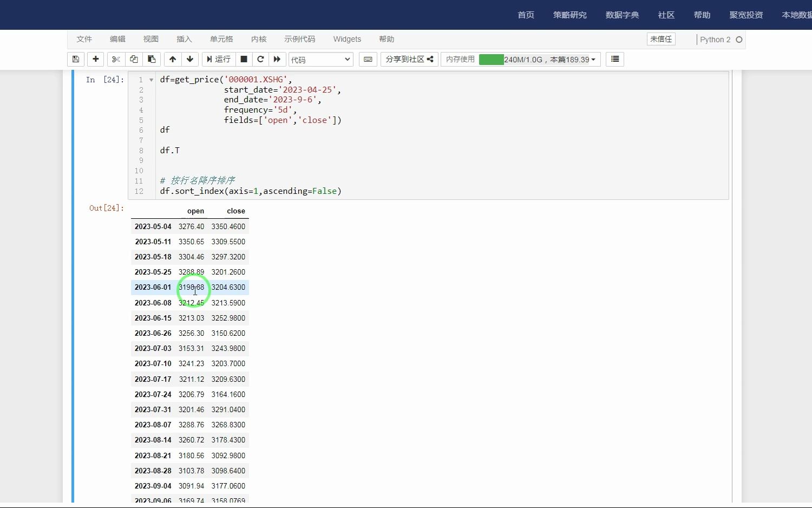Image resolution: width=812 pixels, height=508 pixels.
Task: Click code line start_date='2023-04-25'
Action: click(x=283, y=90)
